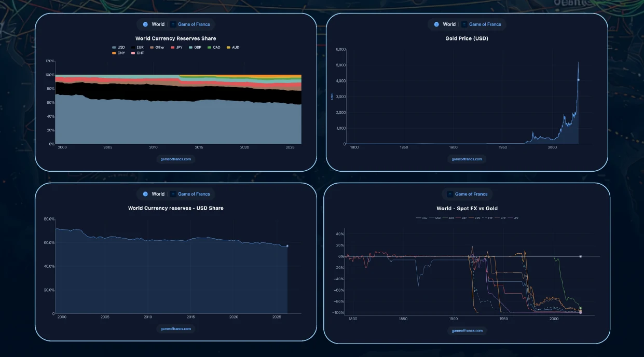The height and width of the screenshot is (357, 644).
Task: Hide the EUR line in Spot FX legend
Action: point(448,218)
